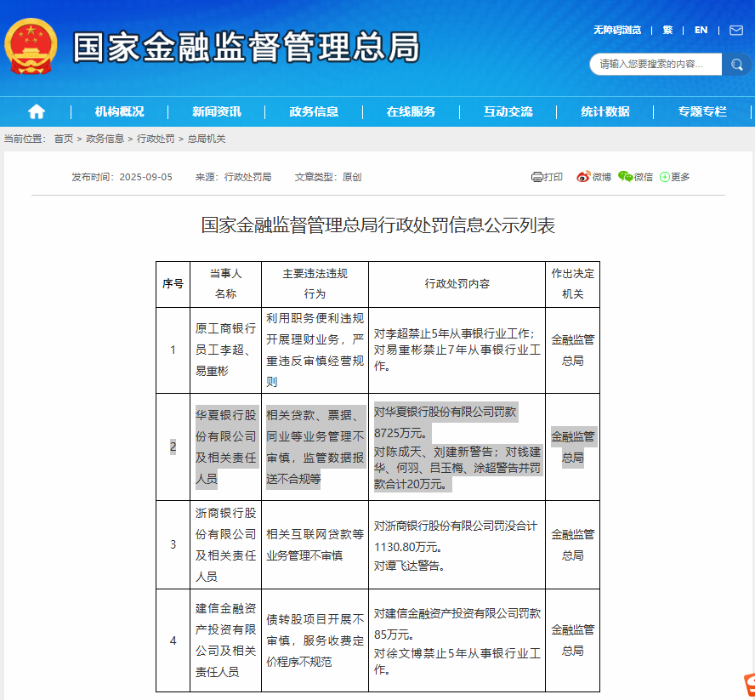Go to 首页 in breadcrumb
This screenshot has height=700, width=755.
click(x=64, y=139)
